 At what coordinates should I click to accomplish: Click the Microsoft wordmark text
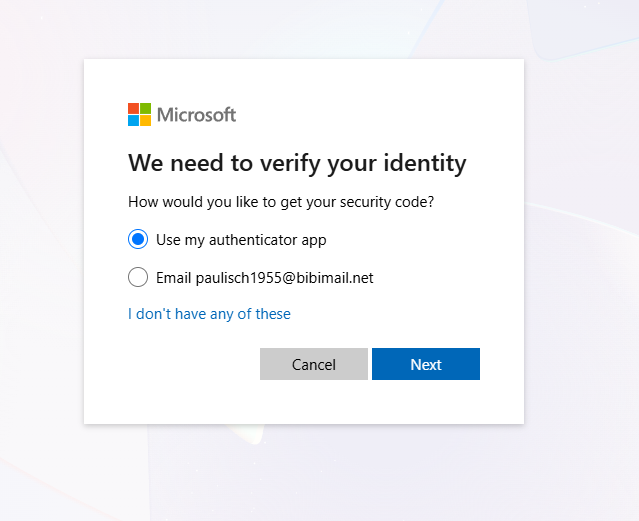coord(196,115)
